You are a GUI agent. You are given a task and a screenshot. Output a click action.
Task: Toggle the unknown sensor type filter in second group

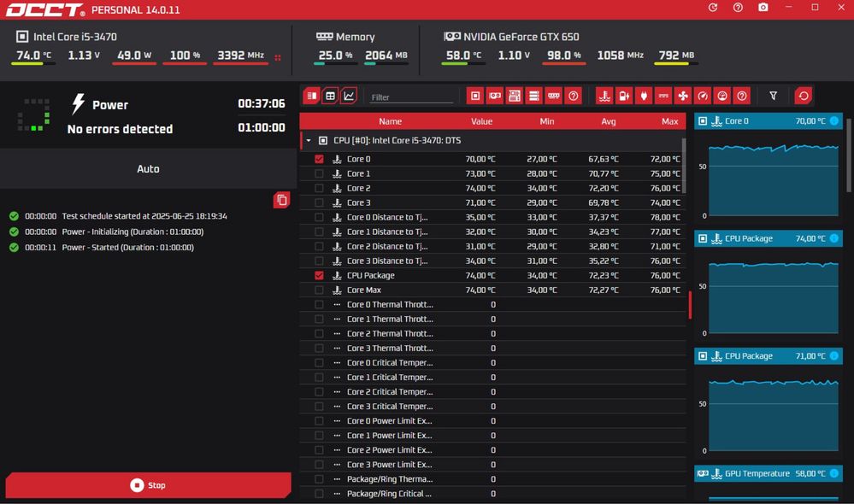point(742,97)
